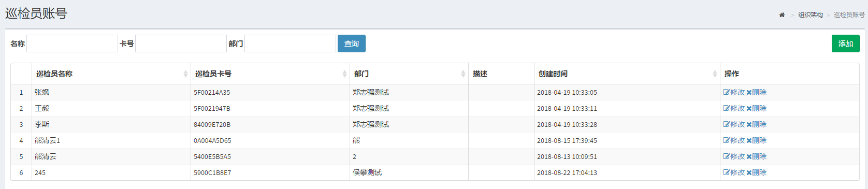Click timestamp 2018-08-22 17:04:13
868x189 pixels.
(x=567, y=172)
